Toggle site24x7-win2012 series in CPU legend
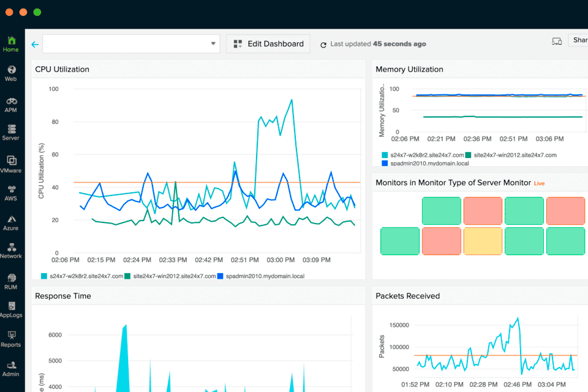 point(170,276)
